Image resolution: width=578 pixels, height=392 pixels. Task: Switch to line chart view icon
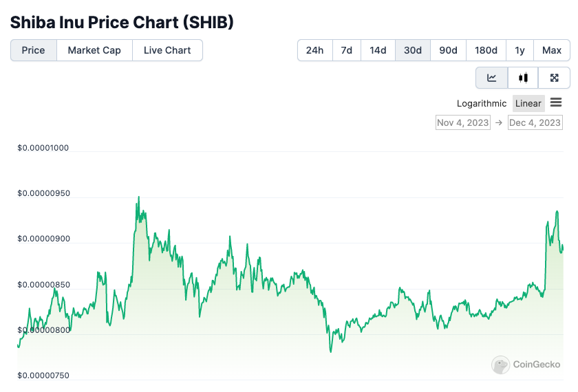492,78
